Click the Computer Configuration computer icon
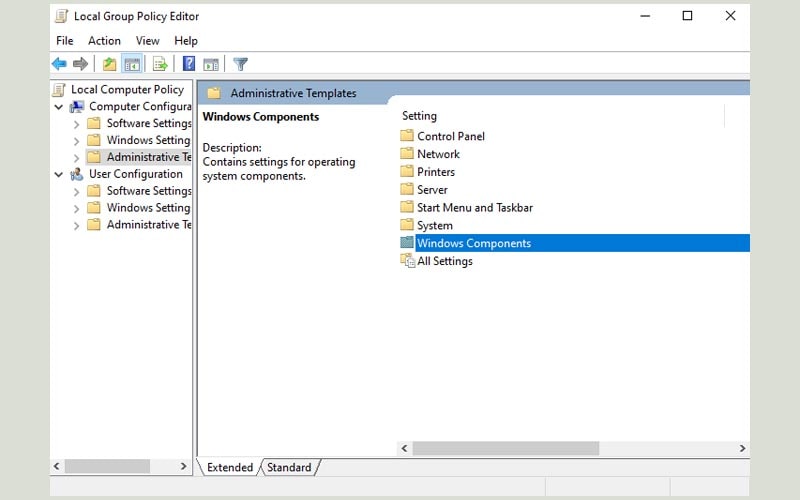 (x=77, y=106)
